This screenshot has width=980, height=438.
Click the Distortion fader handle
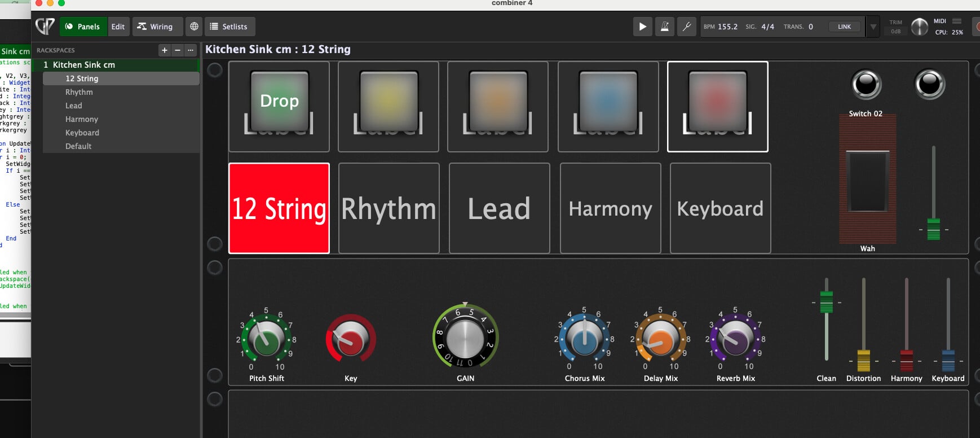(x=863, y=361)
